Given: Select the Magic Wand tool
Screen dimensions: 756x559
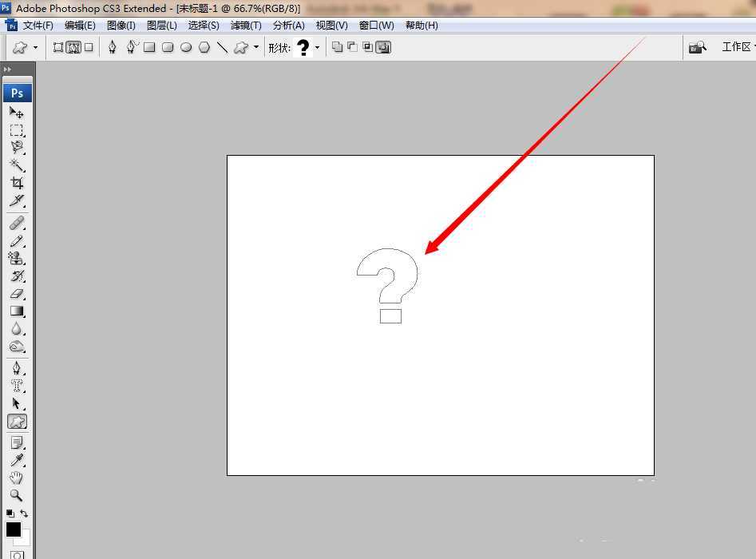Looking at the screenshot, I should click(x=16, y=165).
